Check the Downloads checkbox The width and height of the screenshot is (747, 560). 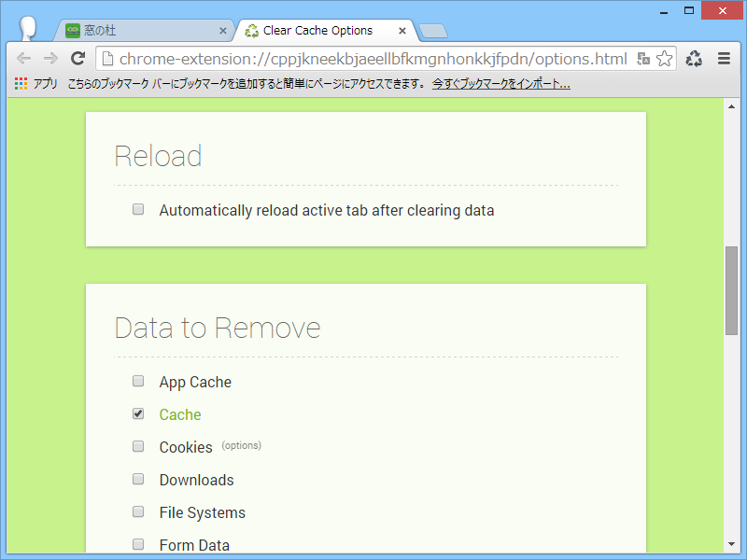pyautogui.click(x=138, y=479)
